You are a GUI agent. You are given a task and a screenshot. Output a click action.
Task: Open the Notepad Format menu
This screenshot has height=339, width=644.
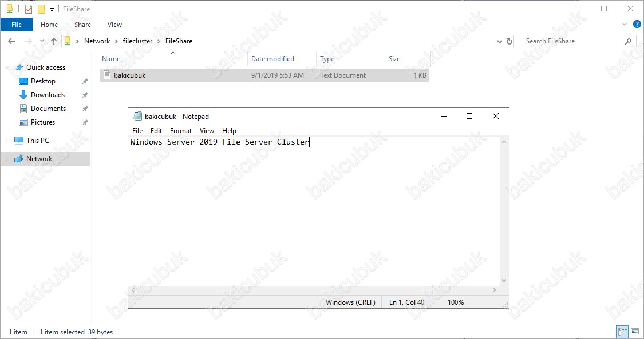point(181,131)
